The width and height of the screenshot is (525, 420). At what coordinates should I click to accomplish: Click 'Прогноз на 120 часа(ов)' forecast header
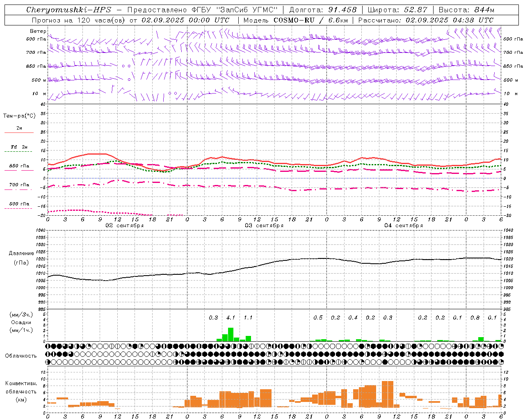tap(79, 20)
